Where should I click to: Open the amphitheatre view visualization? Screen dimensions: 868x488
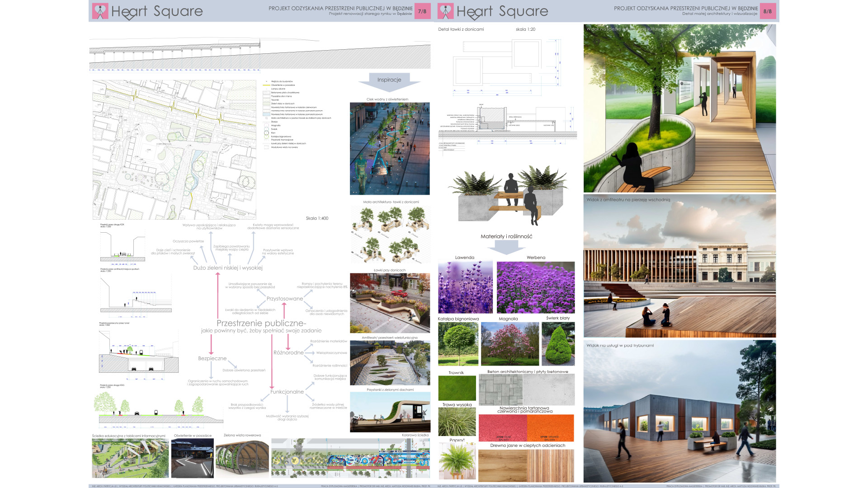click(679, 267)
